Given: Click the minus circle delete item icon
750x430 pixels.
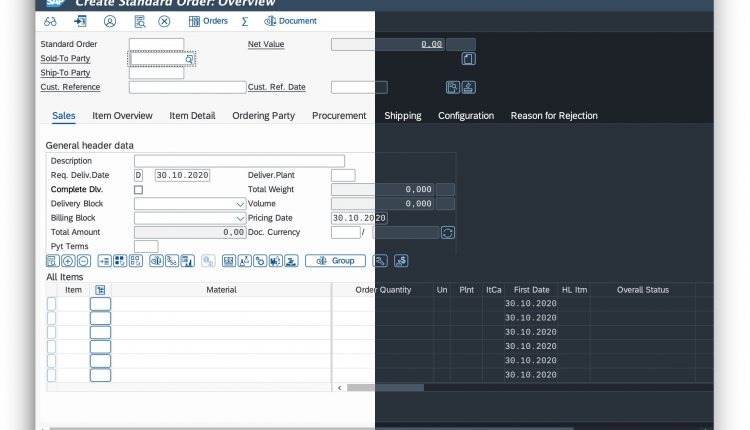Looking at the screenshot, I should pos(84,261).
